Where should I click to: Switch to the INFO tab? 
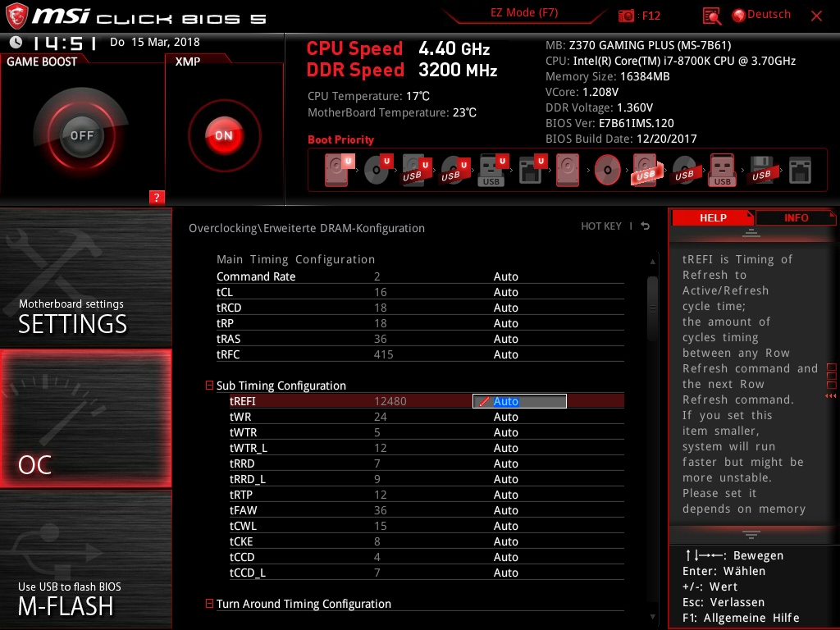click(796, 218)
